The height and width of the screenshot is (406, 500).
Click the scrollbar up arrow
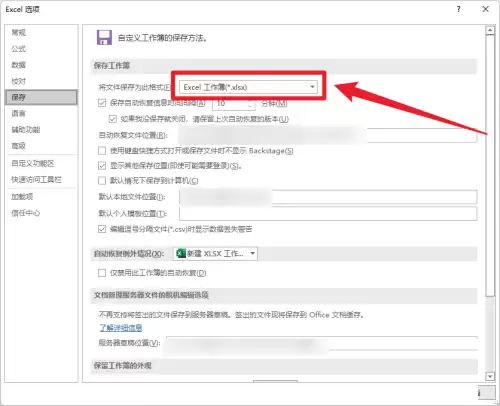[490, 31]
